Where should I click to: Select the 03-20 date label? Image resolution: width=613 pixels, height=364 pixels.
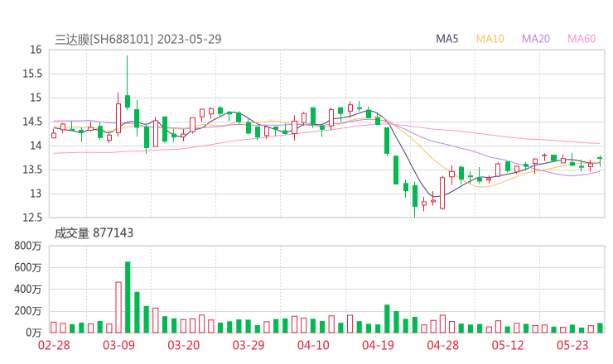point(184,345)
